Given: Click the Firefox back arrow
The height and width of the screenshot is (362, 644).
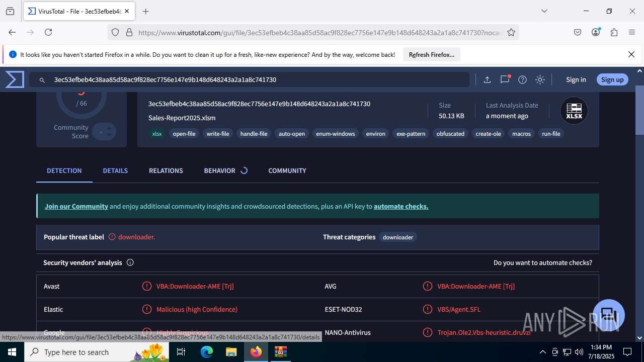Looking at the screenshot, I should 12,32.
